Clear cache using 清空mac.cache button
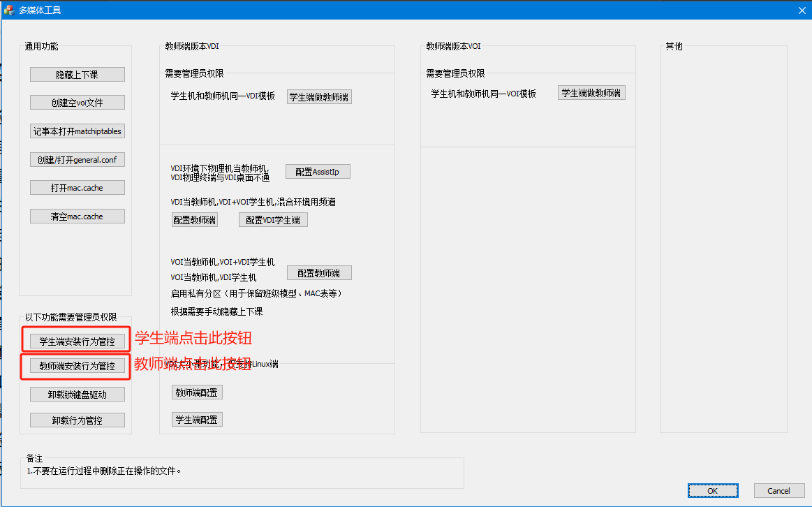 (x=77, y=216)
